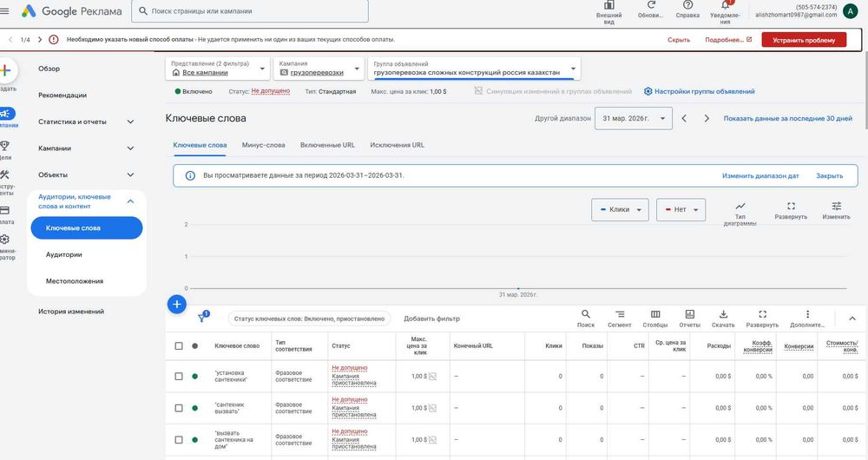Open the Уведомления bell icon

(725, 5)
